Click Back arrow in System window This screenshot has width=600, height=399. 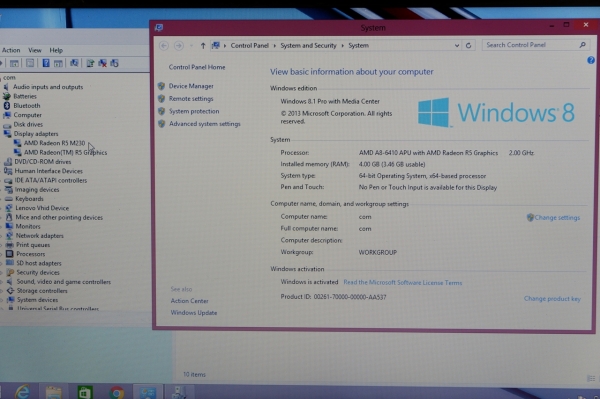164,46
